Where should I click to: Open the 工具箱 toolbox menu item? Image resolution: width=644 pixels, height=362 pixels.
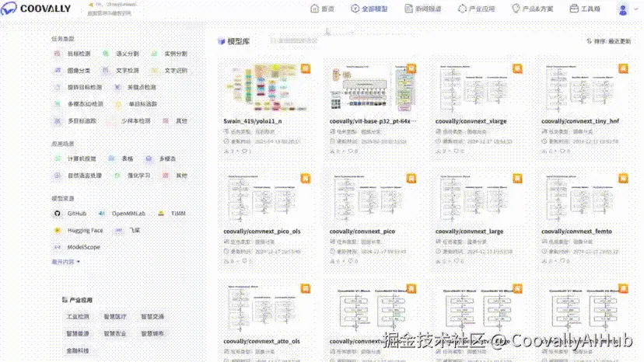(x=585, y=9)
